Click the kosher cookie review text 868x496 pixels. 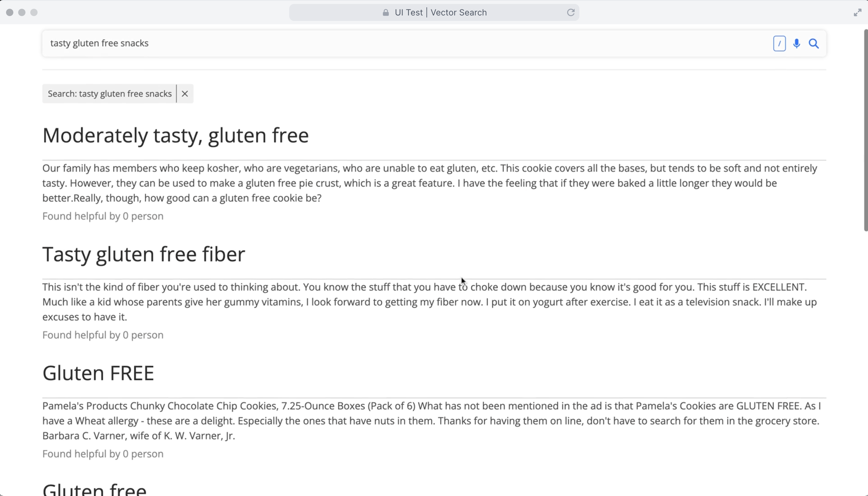pyautogui.click(x=429, y=183)
